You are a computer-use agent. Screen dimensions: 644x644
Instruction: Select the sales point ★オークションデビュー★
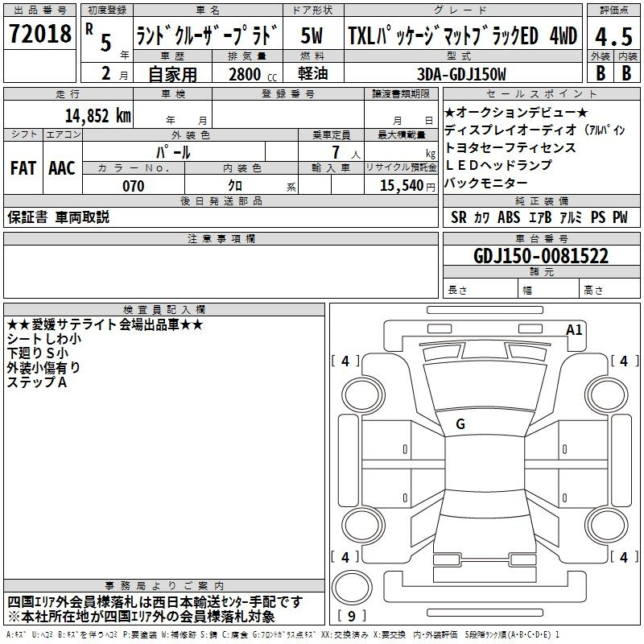click(516, 112)
